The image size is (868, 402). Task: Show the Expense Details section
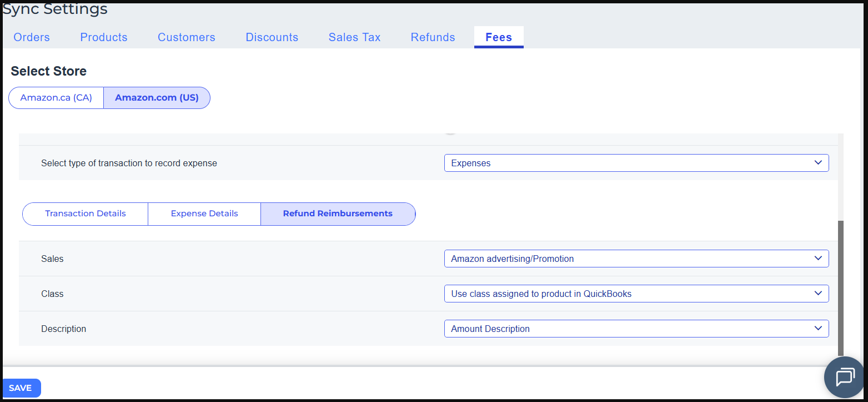[204, 214]
